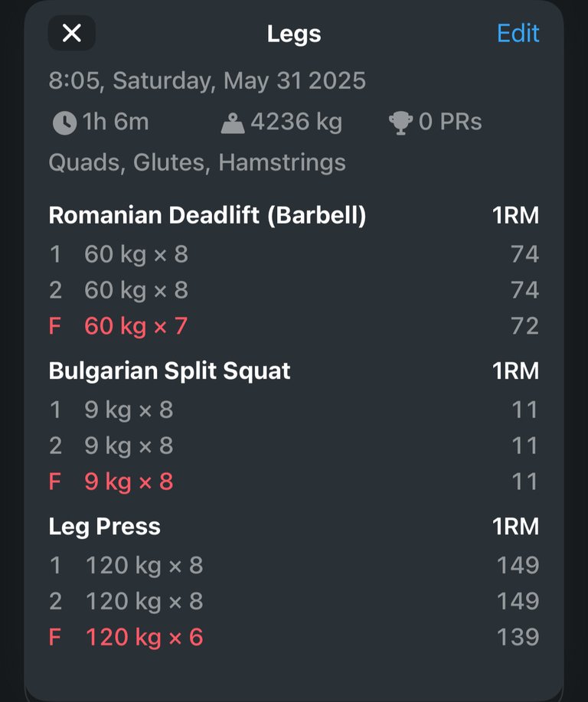Select the red failure set 9 kg × 8
The image size is (588, 702).
click(x=294, y=482)
